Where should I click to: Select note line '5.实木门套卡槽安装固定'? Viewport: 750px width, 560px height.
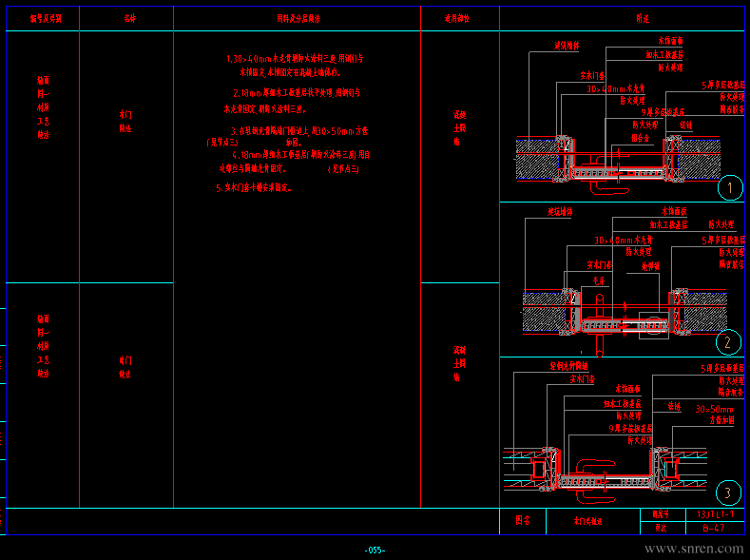(x=254, y=188)
